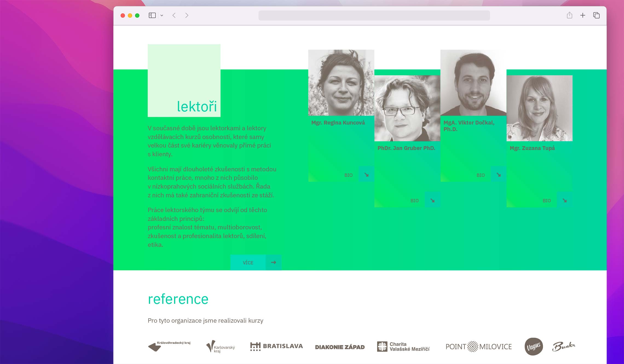Select the name PhDr. Jan Gruber PhD.
The width and height of the screenshot is (624, 364).
pyautogui.click(x=406, y=148)
